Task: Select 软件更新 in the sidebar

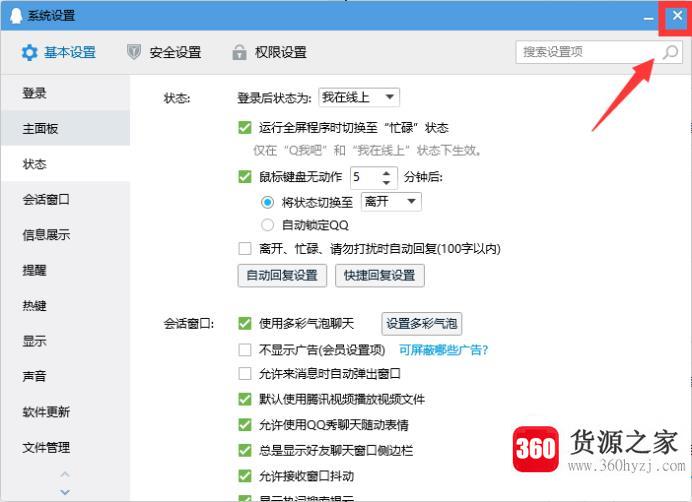Action: 65,411
